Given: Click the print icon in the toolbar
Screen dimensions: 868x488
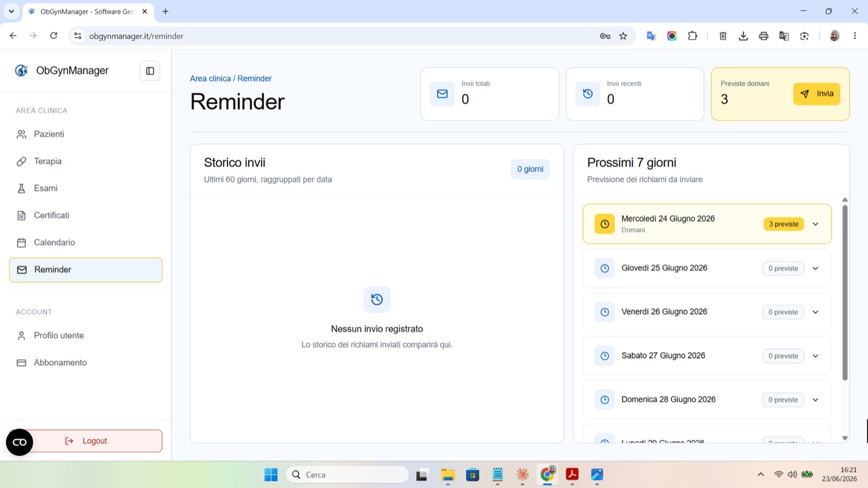Looking at the screenshot, I should [x=764, y=36].
